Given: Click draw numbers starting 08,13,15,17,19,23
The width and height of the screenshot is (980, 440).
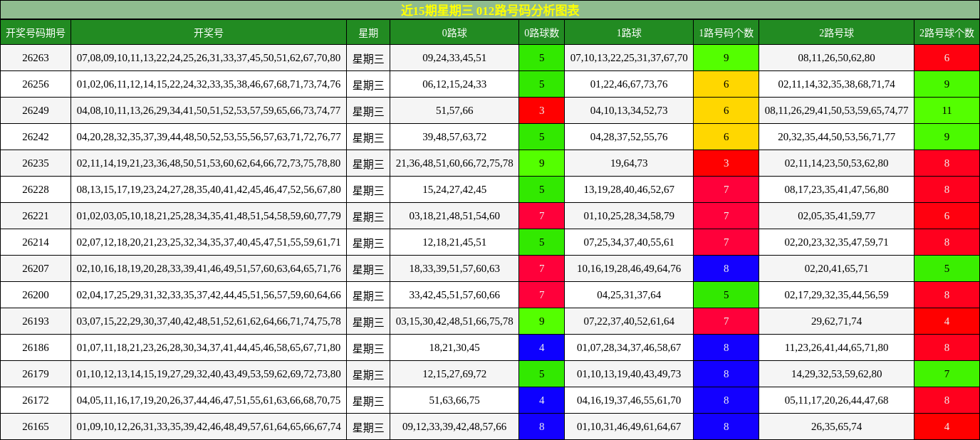Looking at the screenshot, I should tap(209, 189).
